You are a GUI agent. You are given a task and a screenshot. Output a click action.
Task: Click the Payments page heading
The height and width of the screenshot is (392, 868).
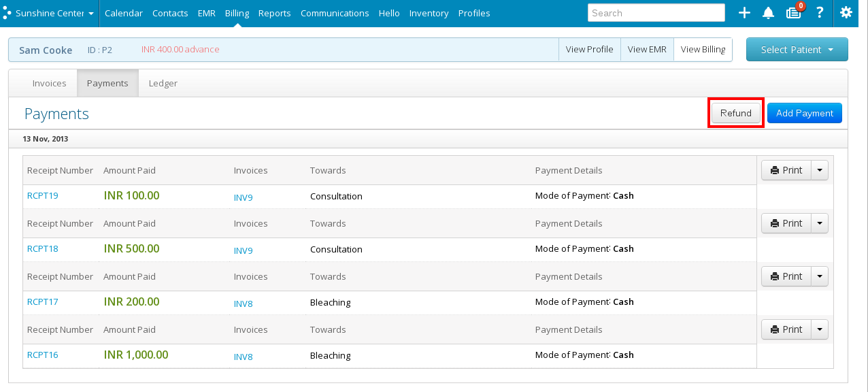click(56, 114)
